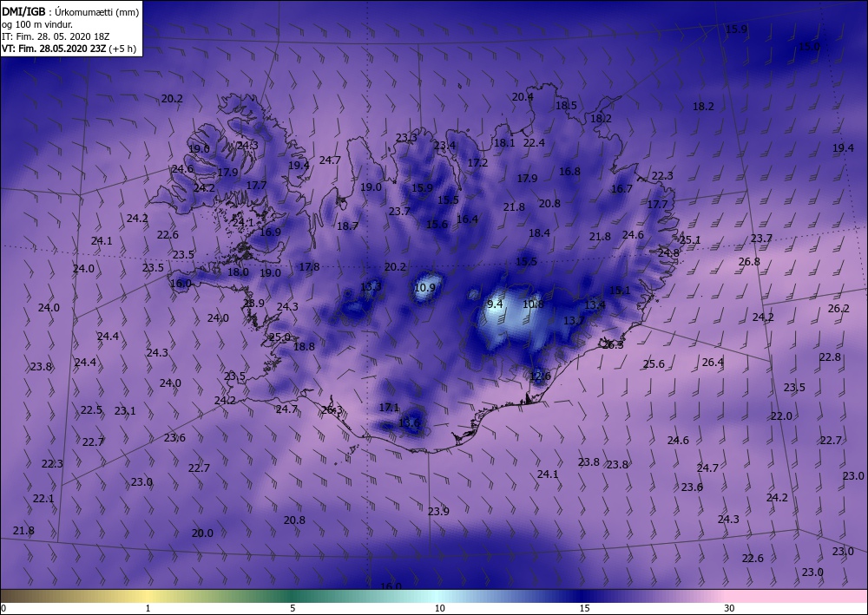This screenshot has height=615, width=868.
Task: Click the value label "24.8"
Action: pos(668,253)
